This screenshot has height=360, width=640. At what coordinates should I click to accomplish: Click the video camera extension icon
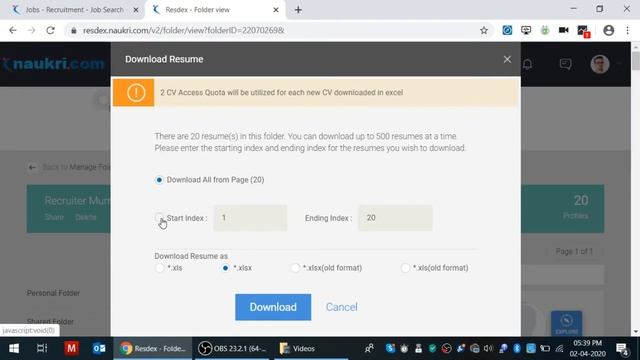click(564, 30)
